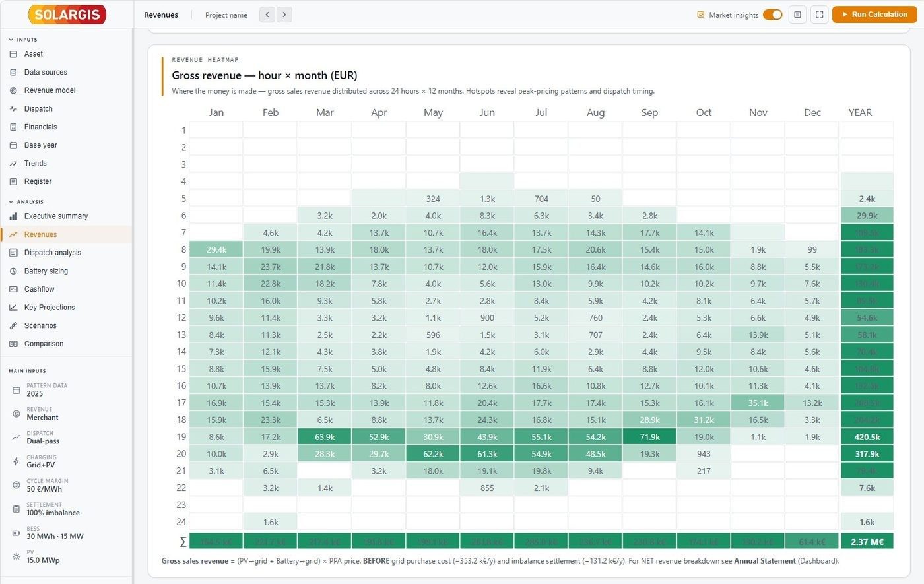
Task: Click the Revenue model icon
Action: (x=13, y=90)
